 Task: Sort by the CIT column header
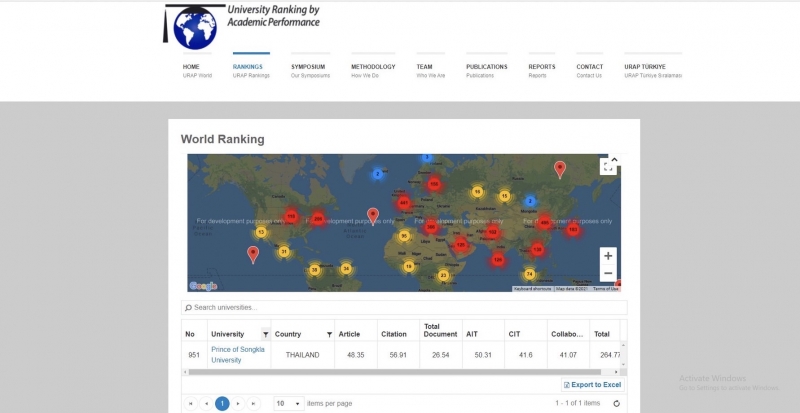(514, 334)
